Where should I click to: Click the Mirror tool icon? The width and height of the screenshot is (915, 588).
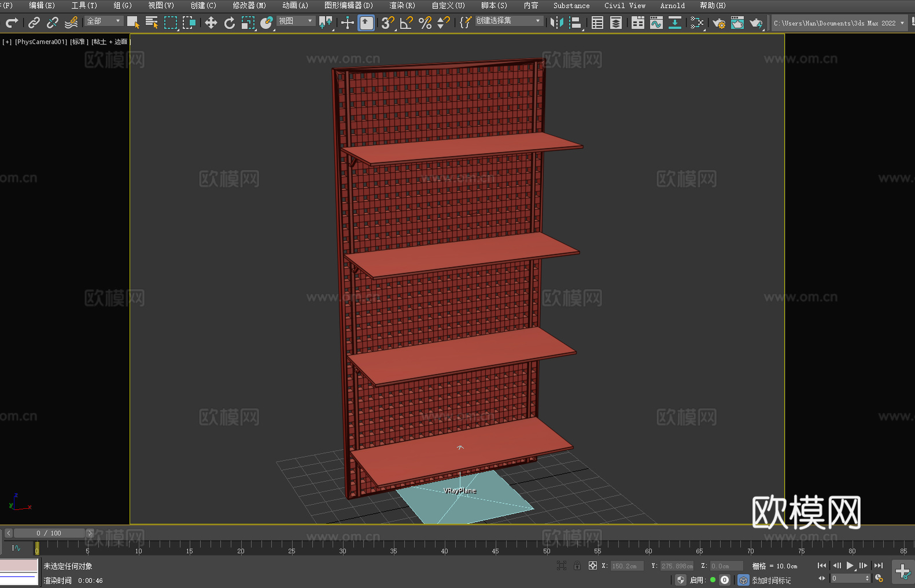(556, 23)
